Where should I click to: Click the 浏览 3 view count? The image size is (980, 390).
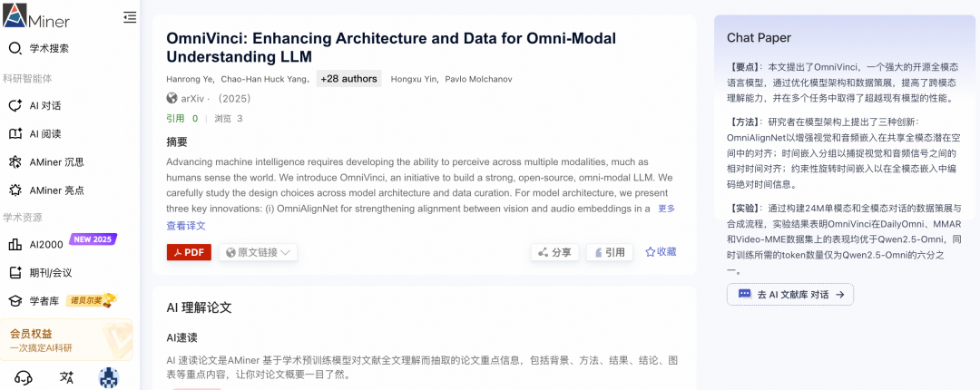[x=228, y=118]
